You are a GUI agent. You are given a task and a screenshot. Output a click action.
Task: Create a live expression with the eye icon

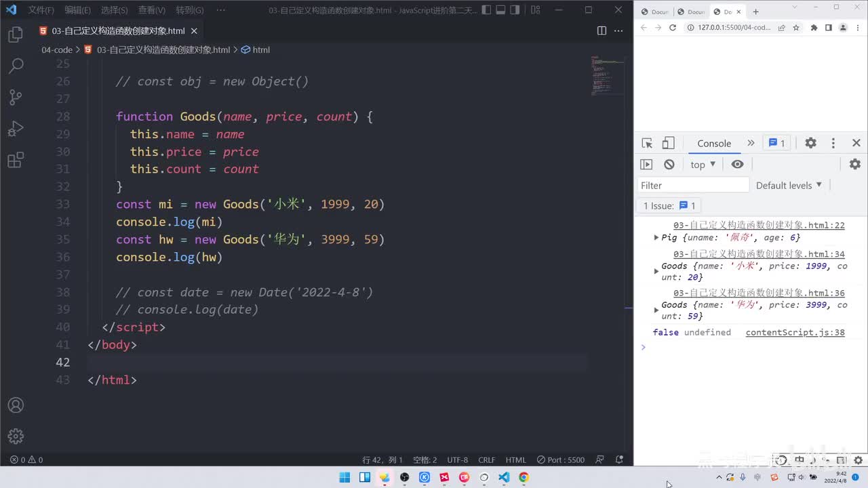pyautogui.click(x=737, y=164)
